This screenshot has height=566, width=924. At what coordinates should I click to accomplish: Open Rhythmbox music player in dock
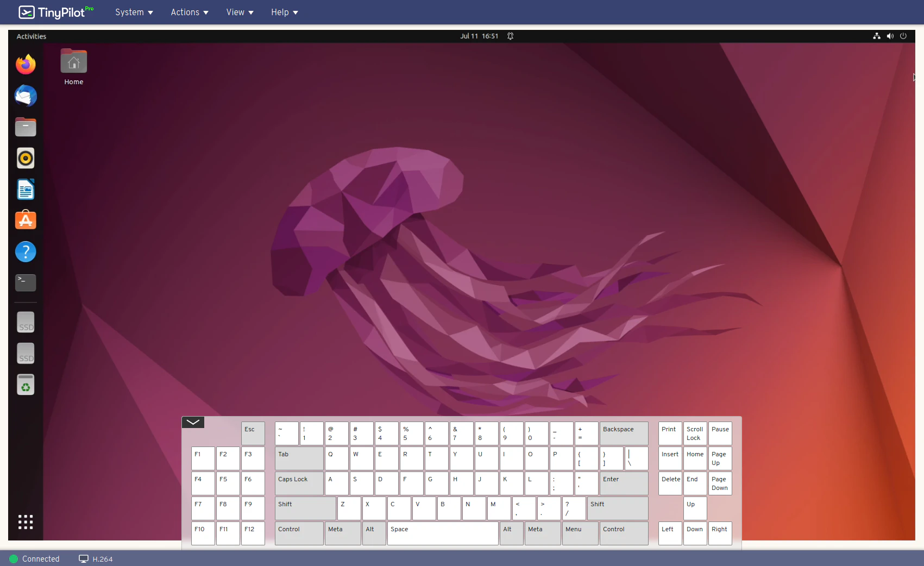coord(26,159)
